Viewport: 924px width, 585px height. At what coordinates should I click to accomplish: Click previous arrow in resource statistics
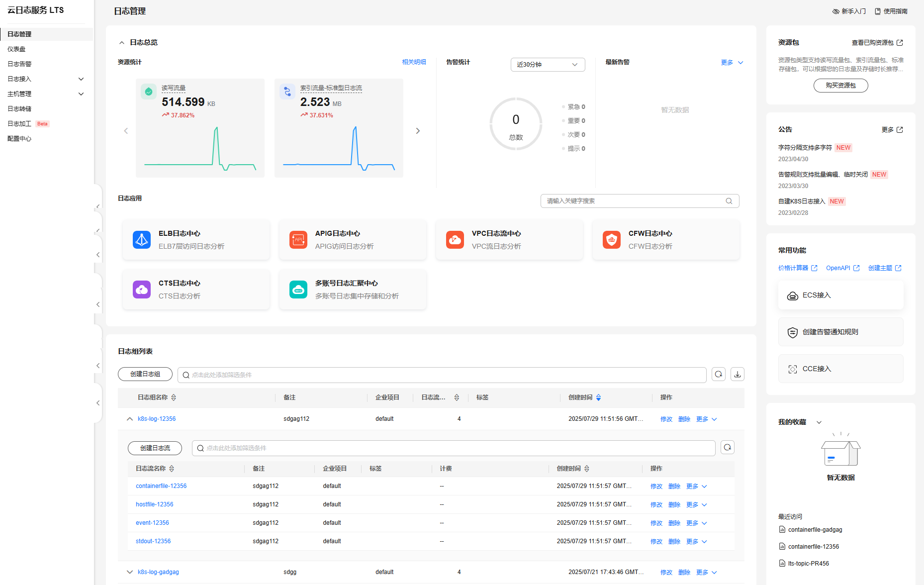126,131
